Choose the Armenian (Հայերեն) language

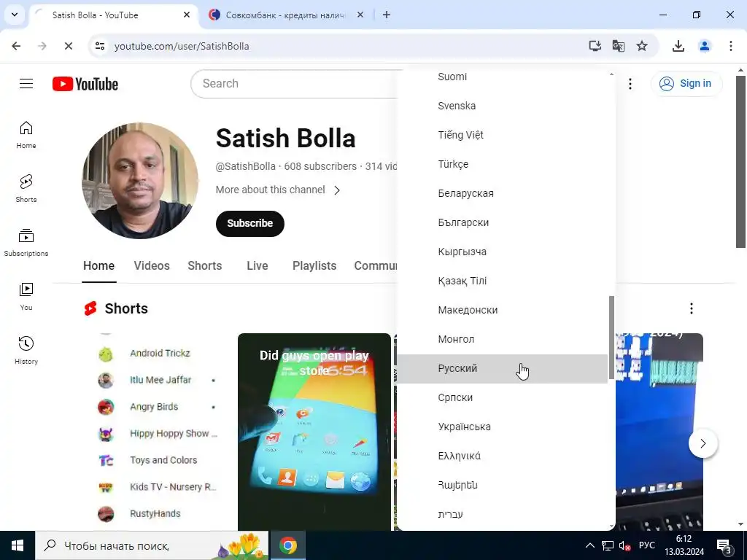[x=502, y=485]
